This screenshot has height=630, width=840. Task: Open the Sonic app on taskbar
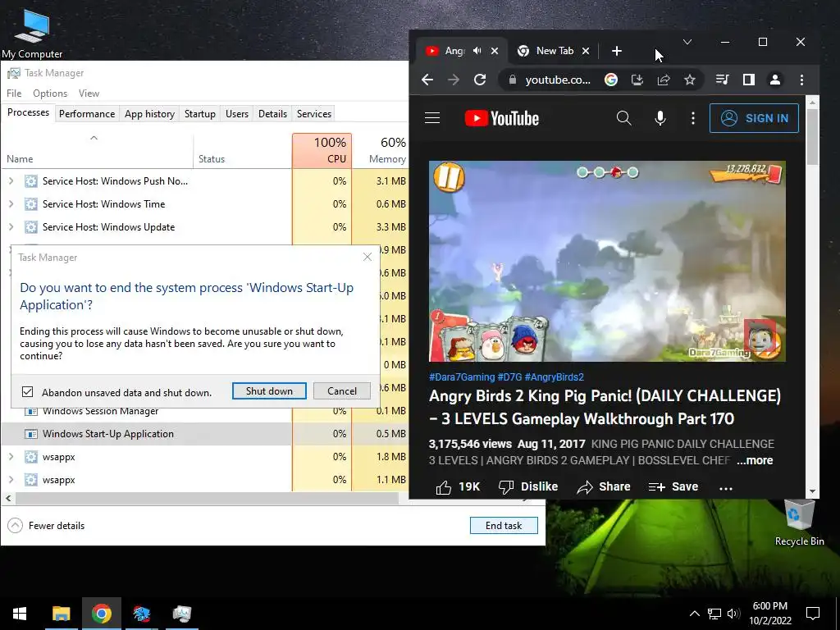click(x=141, y=614)
